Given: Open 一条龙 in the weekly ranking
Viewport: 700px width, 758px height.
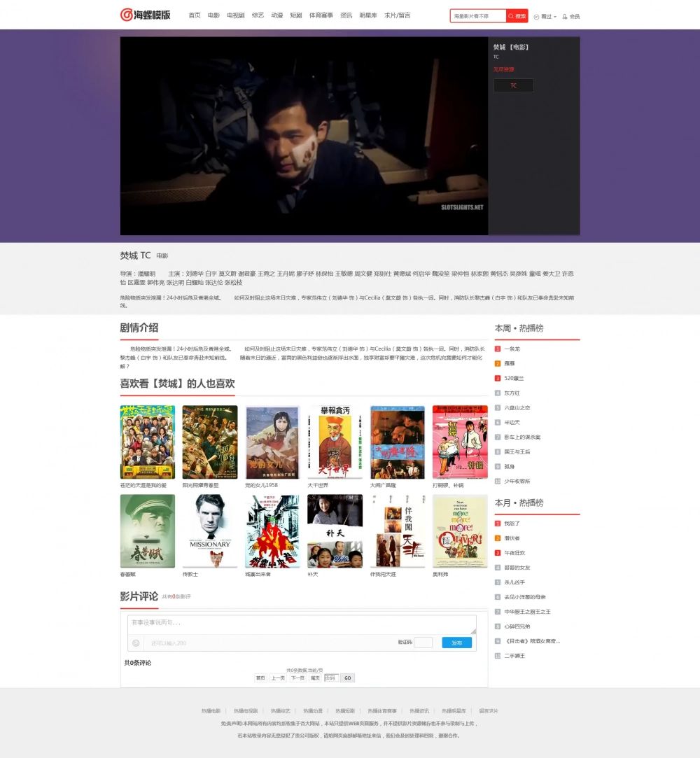Looking at the screenshot, I should point(512,349).
